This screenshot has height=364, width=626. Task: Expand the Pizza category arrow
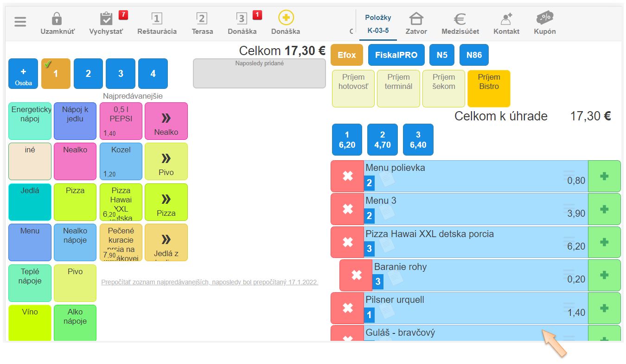pyautogui.click(x=166, y=202)
